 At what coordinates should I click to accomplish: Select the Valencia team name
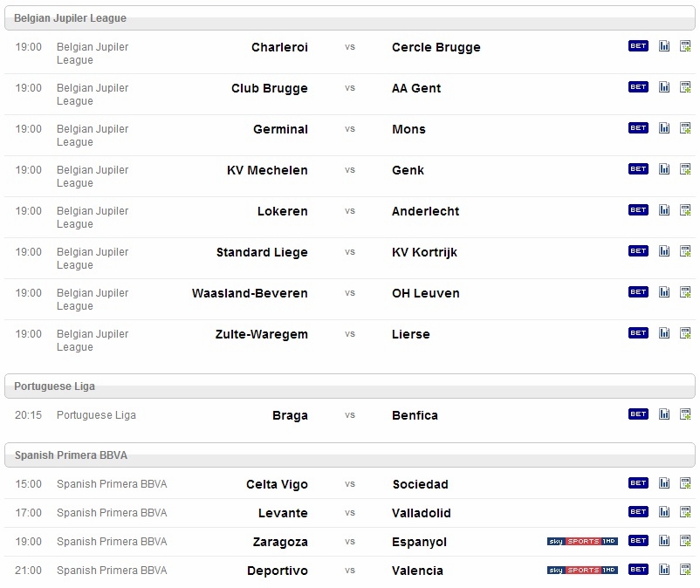[417, 571]
